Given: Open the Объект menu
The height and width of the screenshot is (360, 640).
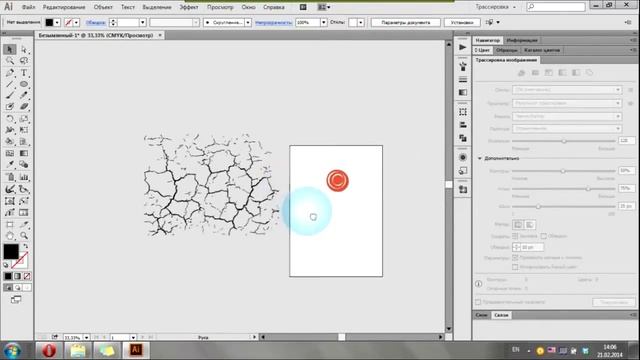Looking at the screenshot, I should [103, 7].
